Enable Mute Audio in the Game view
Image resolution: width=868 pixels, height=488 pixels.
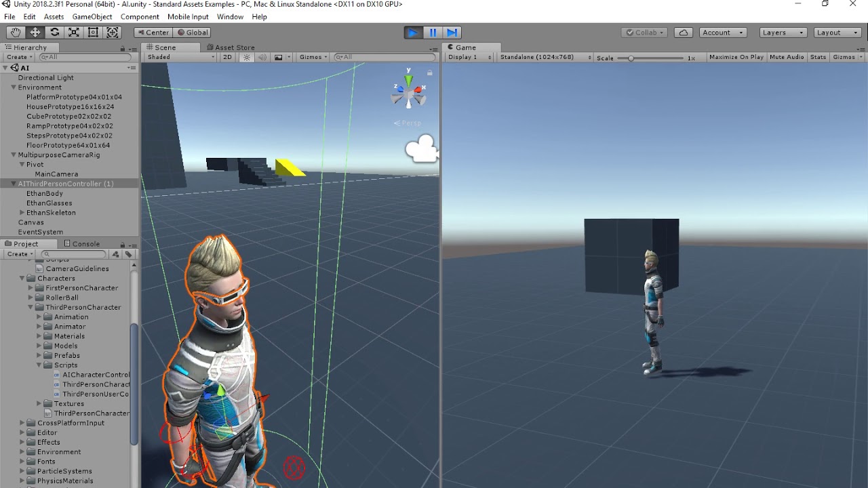(x=786, y=57)
